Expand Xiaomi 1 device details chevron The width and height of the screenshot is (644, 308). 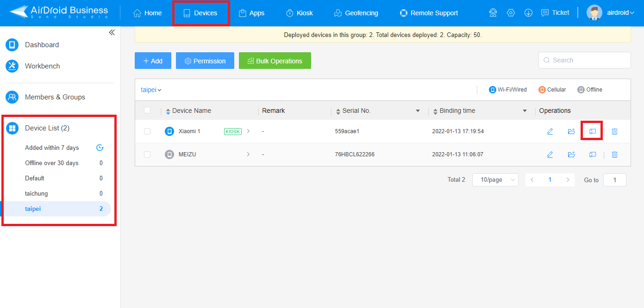[248, 131]
